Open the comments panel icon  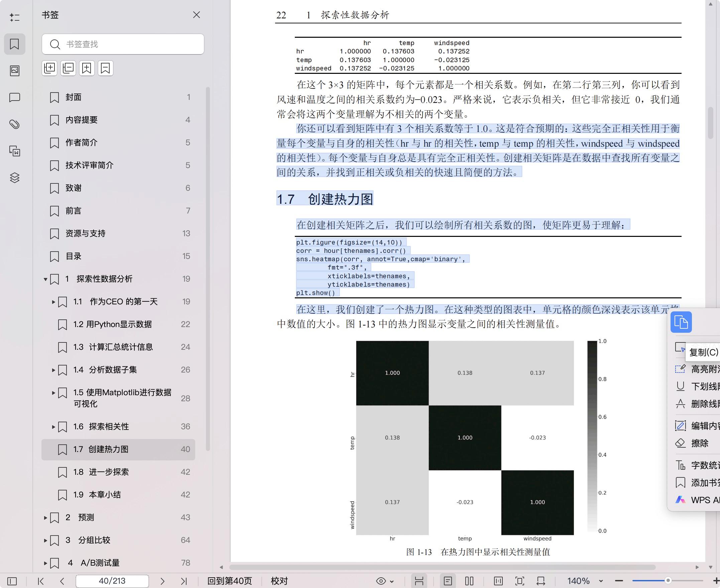[15, 98]
